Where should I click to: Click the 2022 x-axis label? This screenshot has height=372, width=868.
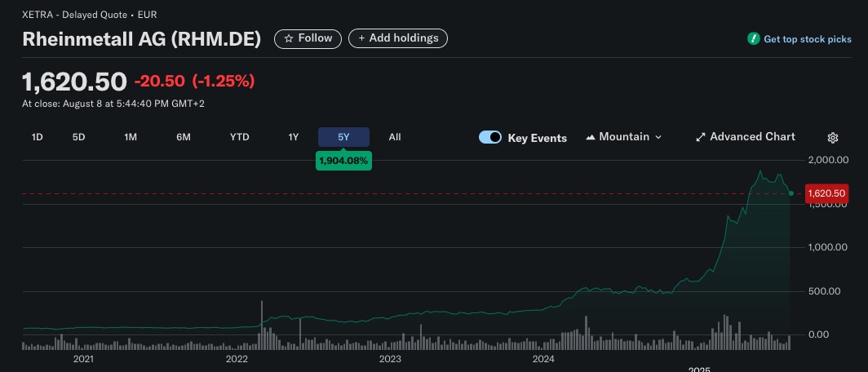[x=237, y=359]
